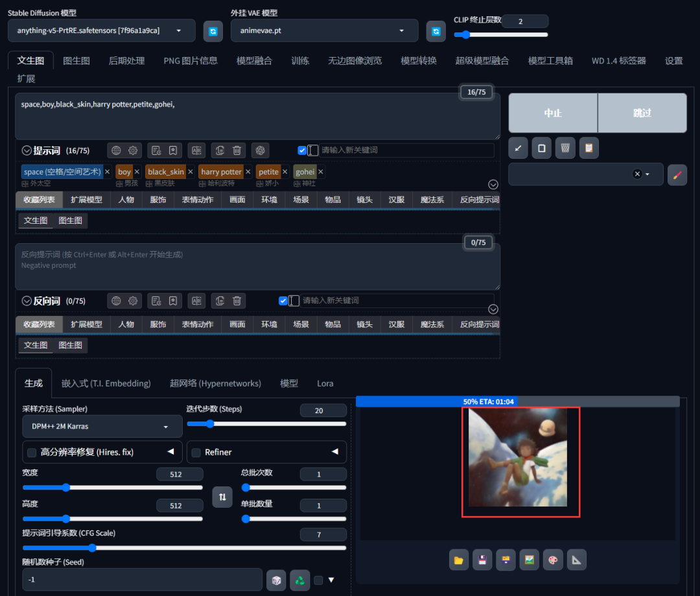Refresh the Stable Diffusion model list
700x596 pixels.
(x=214, y=30)
